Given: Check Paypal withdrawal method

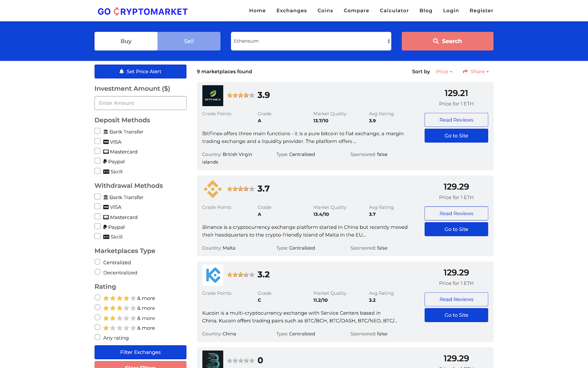Looking at the screenshot, I should point(97,226).
